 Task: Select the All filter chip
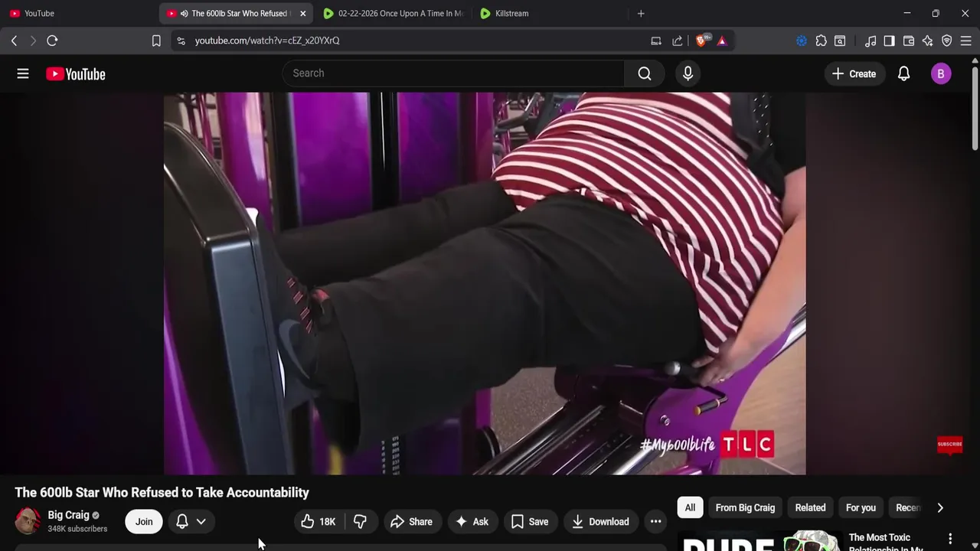pos(690,507)
